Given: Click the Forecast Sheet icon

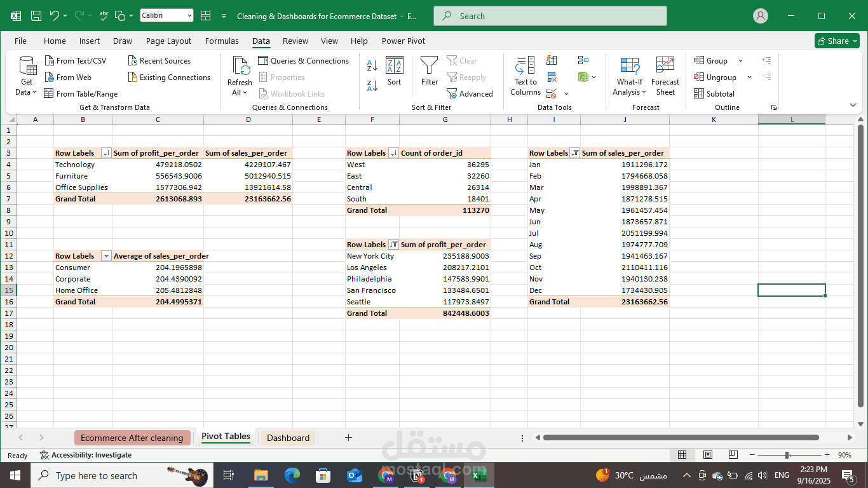Looking at the screenshot, I should click(665, 76).
